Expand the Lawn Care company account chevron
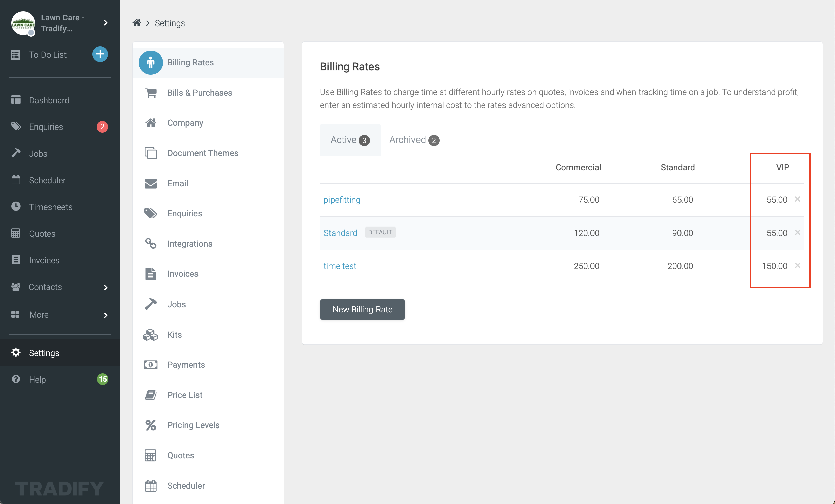835x504 pixels. point(106,23)
